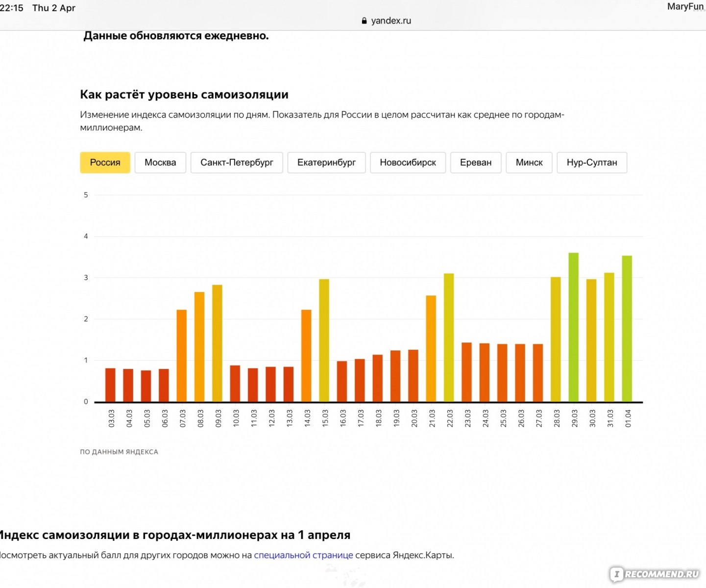Click the y-axis label '3'
This screenshot has height=588, width=706.
86,278
